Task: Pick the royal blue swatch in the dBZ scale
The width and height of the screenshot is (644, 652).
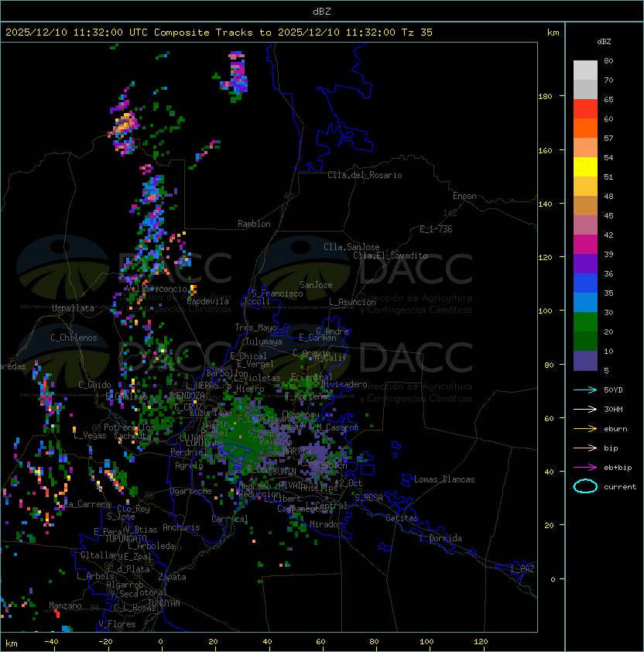Action: [585, 283]
